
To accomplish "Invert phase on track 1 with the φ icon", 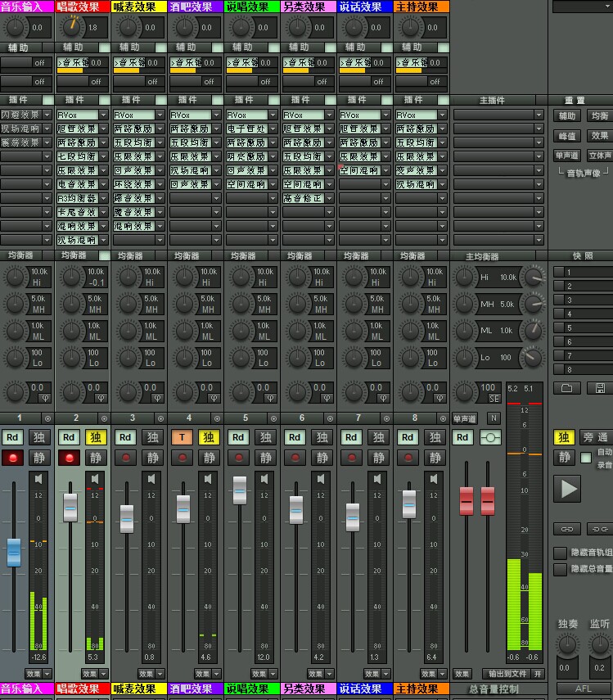I will click(x=45, y=398).
